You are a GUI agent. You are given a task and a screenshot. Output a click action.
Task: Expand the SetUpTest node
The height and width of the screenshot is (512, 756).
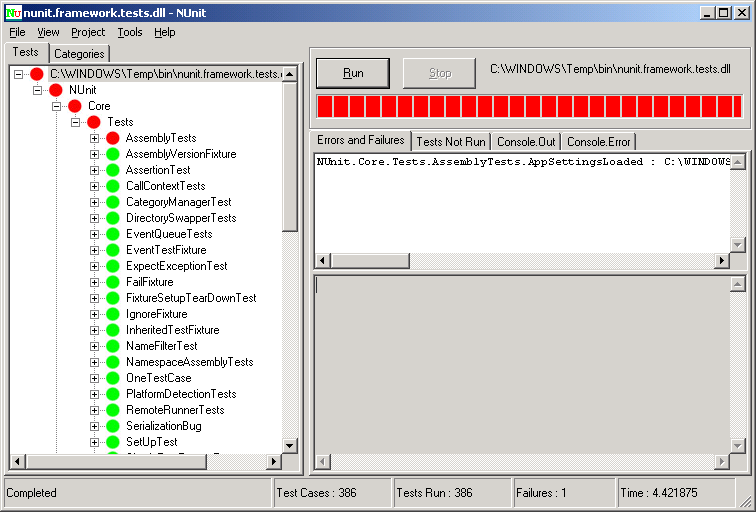94,442
